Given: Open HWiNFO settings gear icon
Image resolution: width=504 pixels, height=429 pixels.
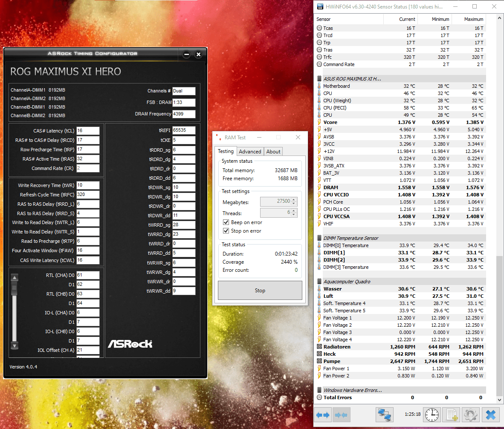Looking at the screenshot, I should click(x=471, y=415).
